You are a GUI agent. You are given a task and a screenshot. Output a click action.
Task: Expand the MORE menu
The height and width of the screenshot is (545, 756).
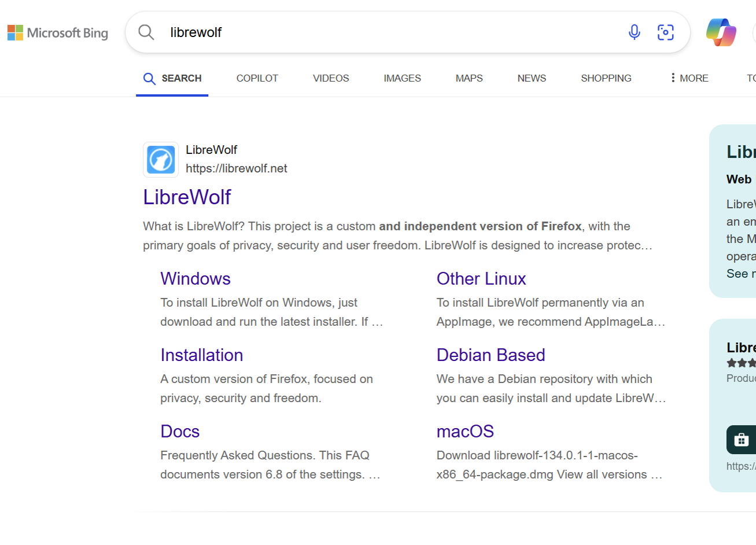click(689, 78)
